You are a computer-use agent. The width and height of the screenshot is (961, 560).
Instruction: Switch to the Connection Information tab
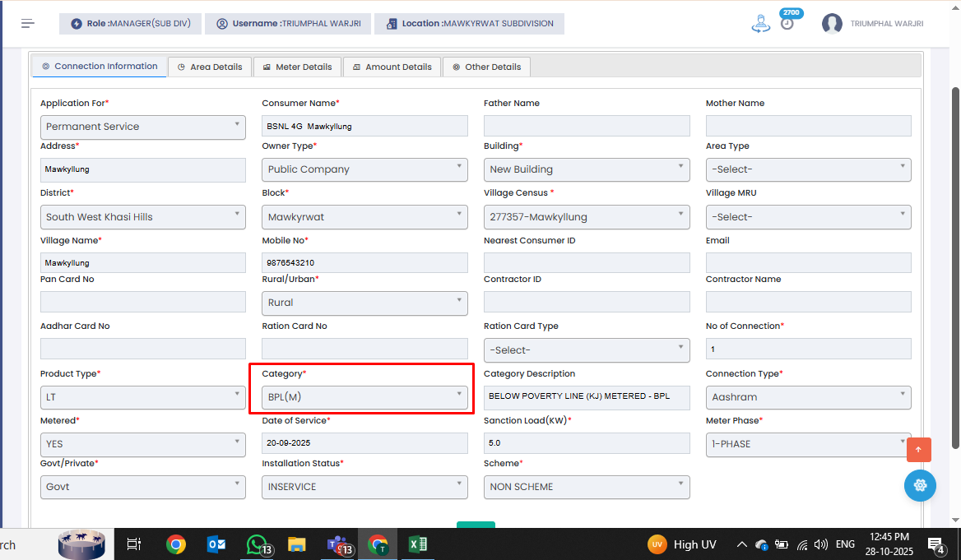[100, 66]
